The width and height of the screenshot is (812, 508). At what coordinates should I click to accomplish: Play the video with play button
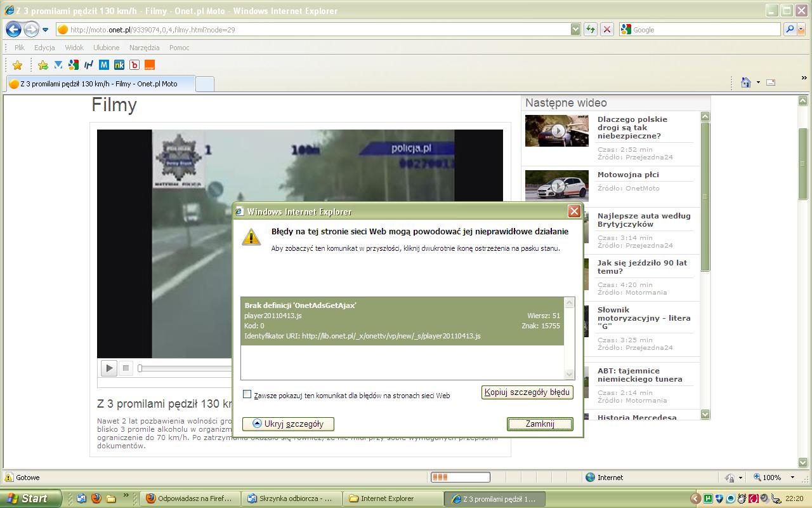[109, 368]
